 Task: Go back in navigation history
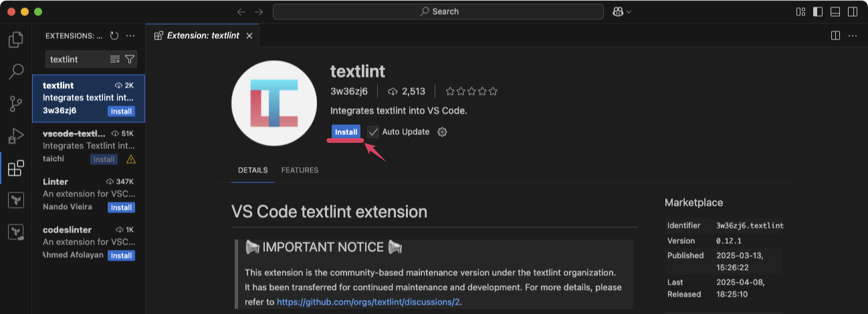point(241,11)
